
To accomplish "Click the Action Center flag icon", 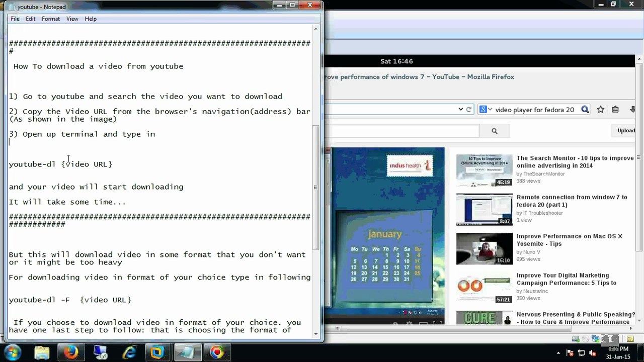I will (x=570, y=353).
